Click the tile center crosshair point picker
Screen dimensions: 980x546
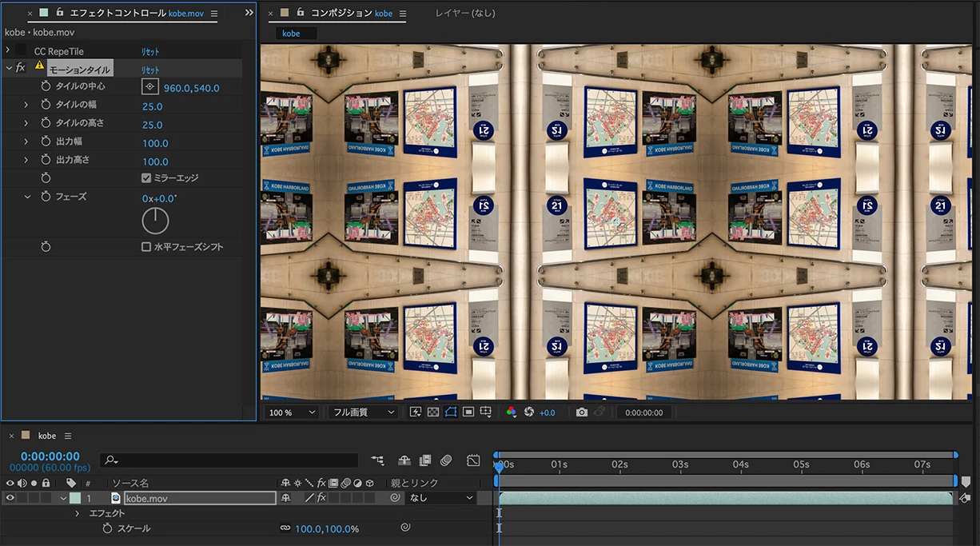(150, 87)
